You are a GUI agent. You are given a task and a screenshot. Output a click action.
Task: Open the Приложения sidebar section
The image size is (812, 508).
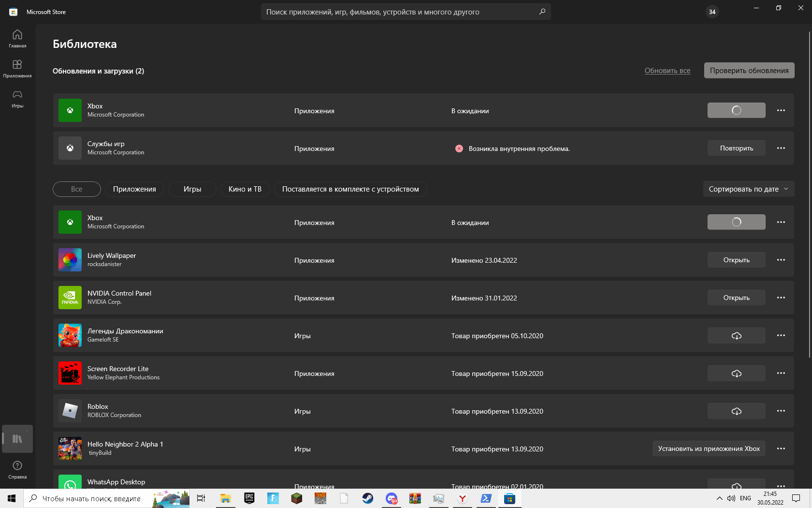17,69
